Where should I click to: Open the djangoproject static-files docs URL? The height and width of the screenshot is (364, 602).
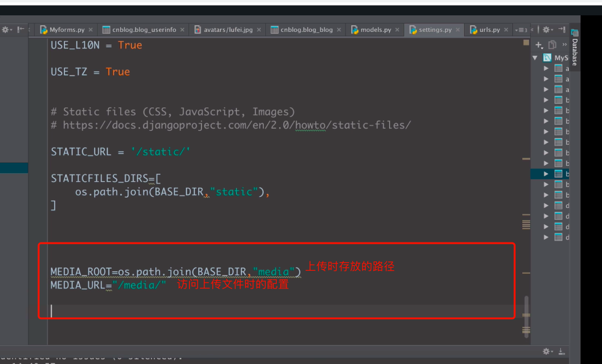coord(237,125)
